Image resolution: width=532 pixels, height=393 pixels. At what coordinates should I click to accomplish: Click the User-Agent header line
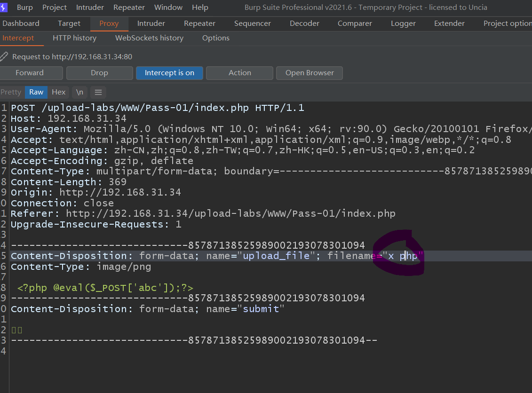(271, 129)
